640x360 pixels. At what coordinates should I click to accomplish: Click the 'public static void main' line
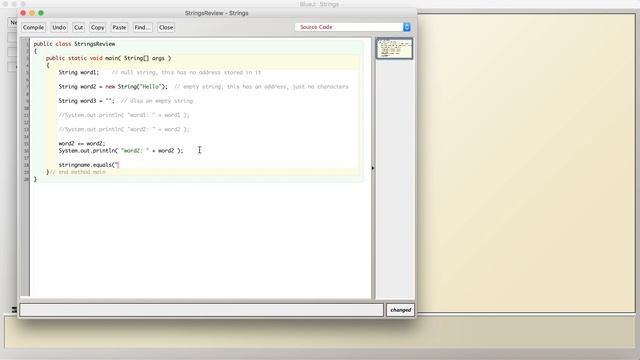pos(108,58)
